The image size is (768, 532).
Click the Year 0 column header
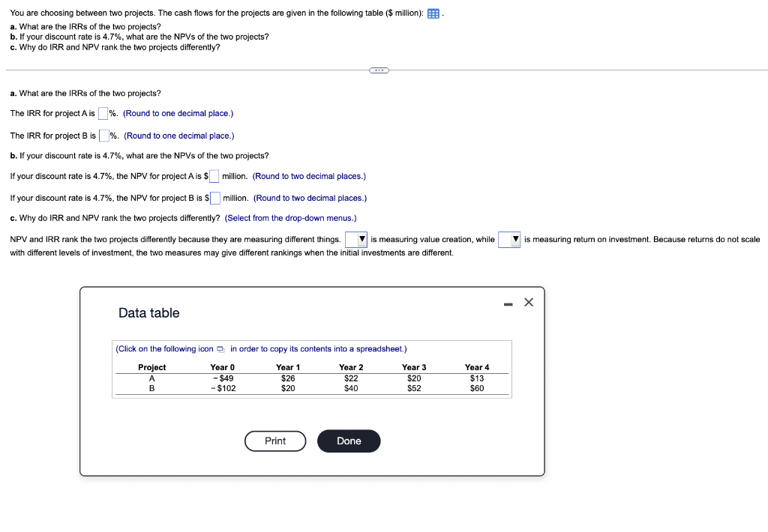click(x=222, y=367)
